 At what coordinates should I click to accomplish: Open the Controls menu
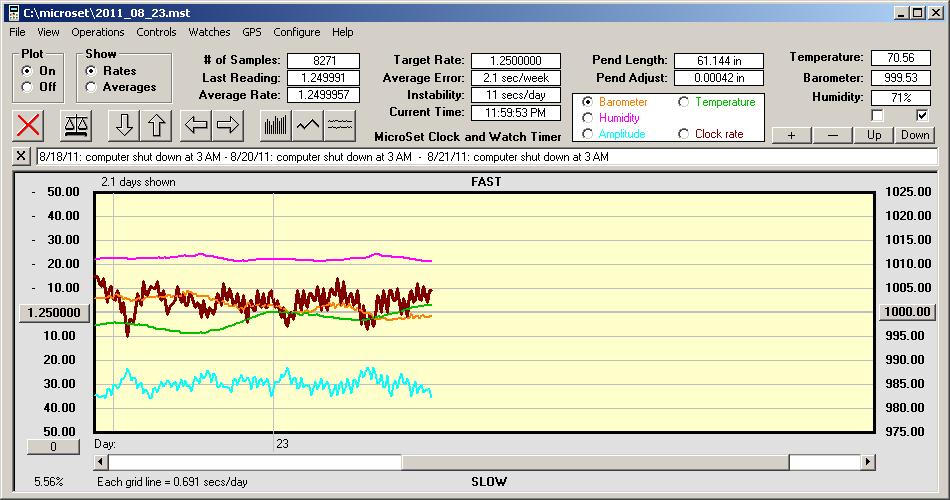156,32
